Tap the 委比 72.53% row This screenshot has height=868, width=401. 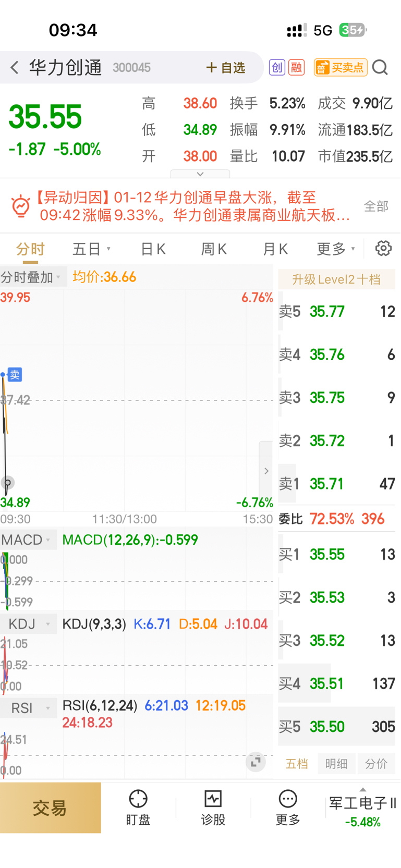tap(336, 519)
